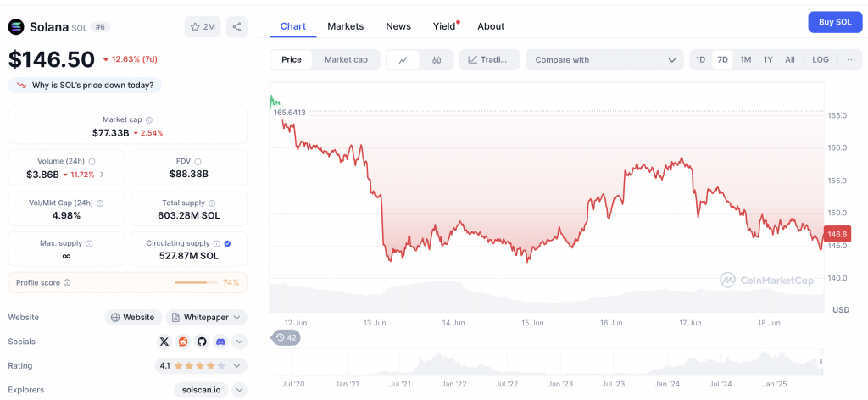Open the market cap info icon
Viewport: 868px width, 400px height.
(149, 119)
